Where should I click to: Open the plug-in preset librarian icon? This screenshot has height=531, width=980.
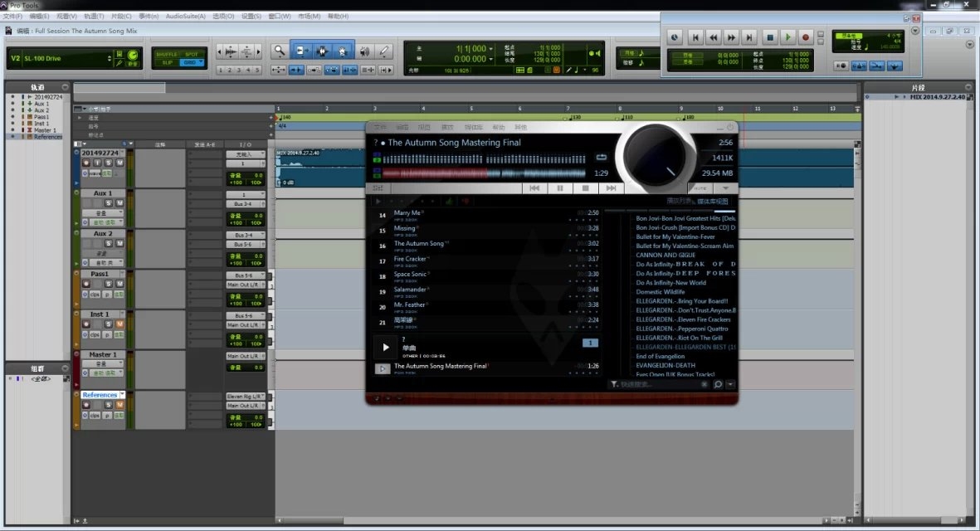[x=119, y=55]
